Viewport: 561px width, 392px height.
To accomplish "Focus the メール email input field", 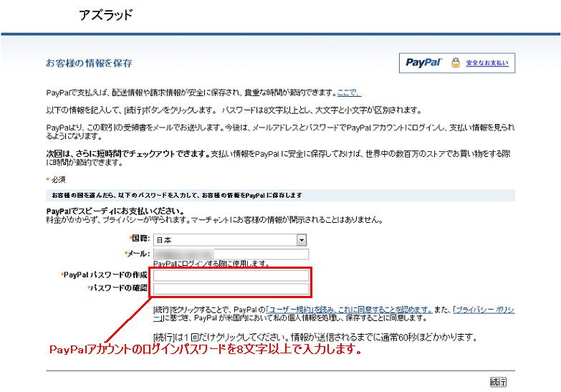I will pyautogui.click(x=231, y=254).
